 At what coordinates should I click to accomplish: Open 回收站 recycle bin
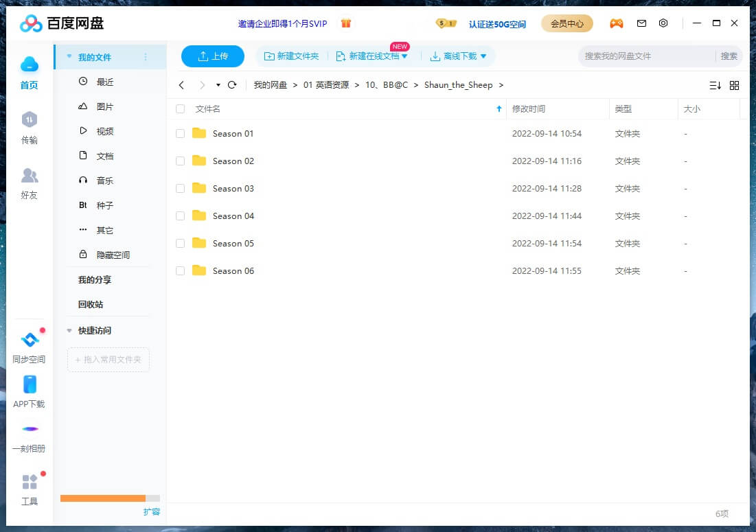pyautogui.click(x=91, y=304)
